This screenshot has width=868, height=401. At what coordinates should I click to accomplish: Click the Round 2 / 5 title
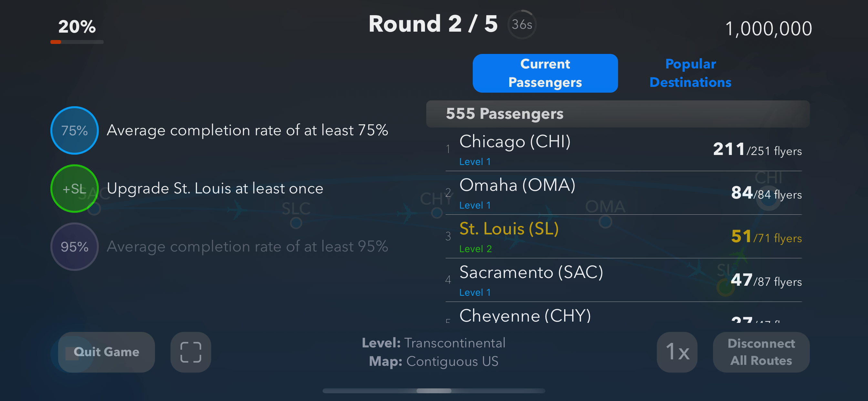(433, 24)
